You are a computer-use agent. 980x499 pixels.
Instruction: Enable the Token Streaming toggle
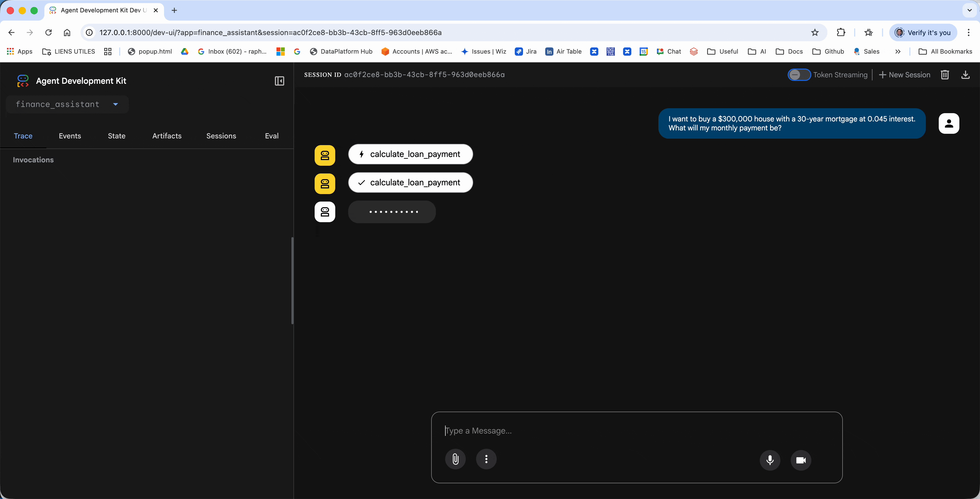pyautogui.click(x=799, y=75)
